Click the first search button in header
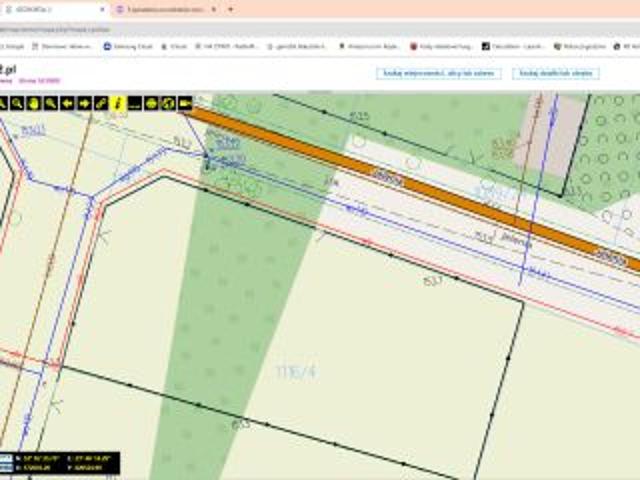Viewport: 640px width, 480px height. [x=437, y=74]
